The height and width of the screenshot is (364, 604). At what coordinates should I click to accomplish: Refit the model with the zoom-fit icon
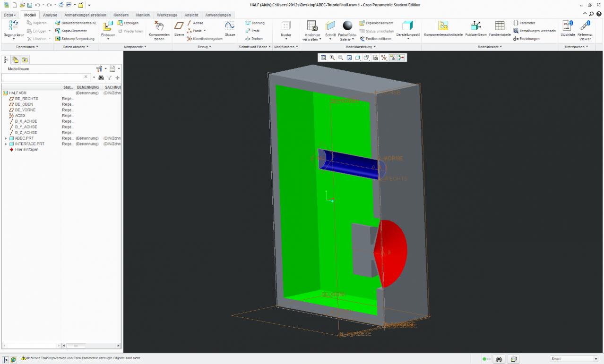click(324, 58)
